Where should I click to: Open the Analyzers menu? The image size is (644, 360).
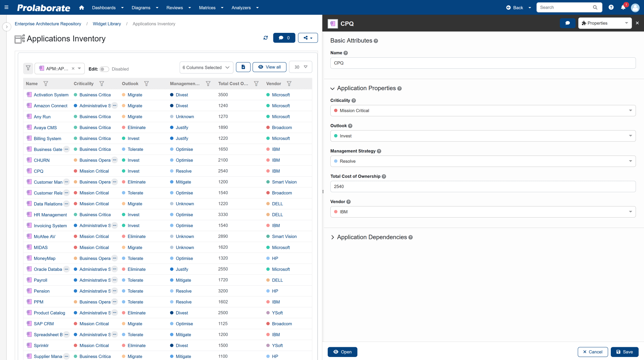245,7
